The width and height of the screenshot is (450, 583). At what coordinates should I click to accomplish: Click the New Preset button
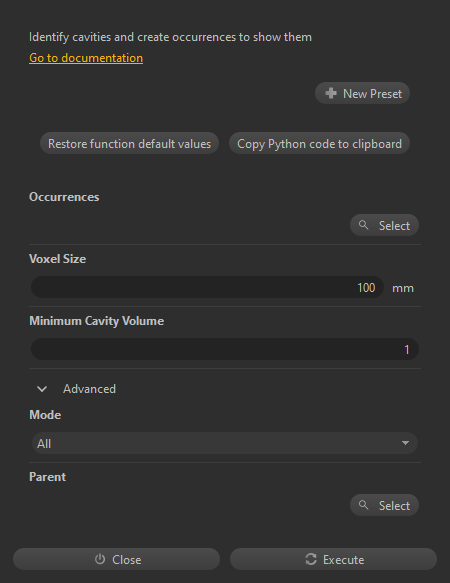pyautogui.click(x=362, y=93)
